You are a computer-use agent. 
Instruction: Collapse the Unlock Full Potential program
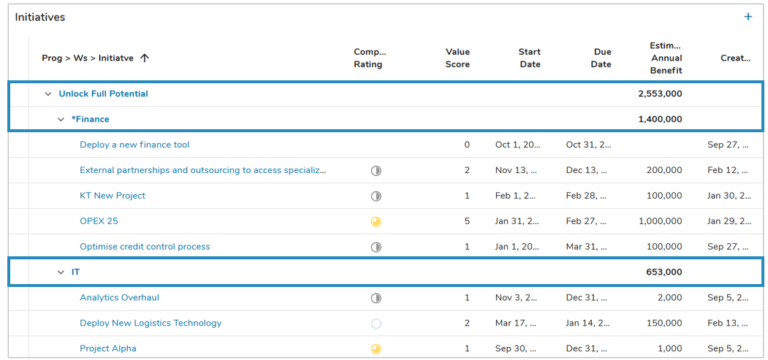[x=48, y=94]
